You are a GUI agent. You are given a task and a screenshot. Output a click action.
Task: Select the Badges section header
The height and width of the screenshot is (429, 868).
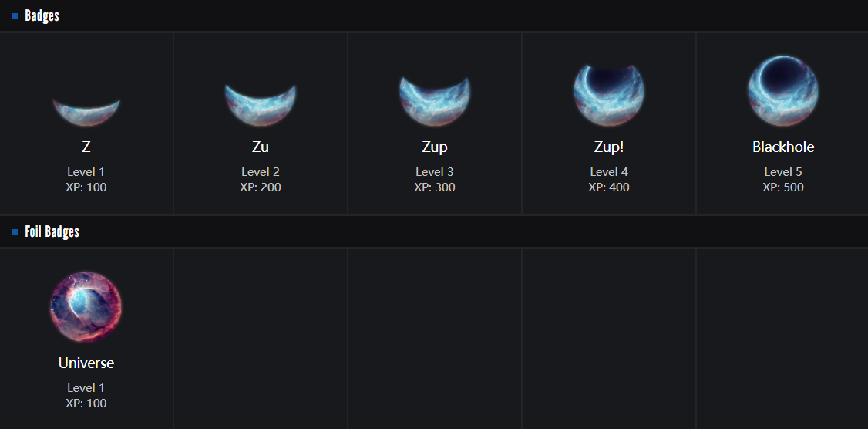coord(42,16)
